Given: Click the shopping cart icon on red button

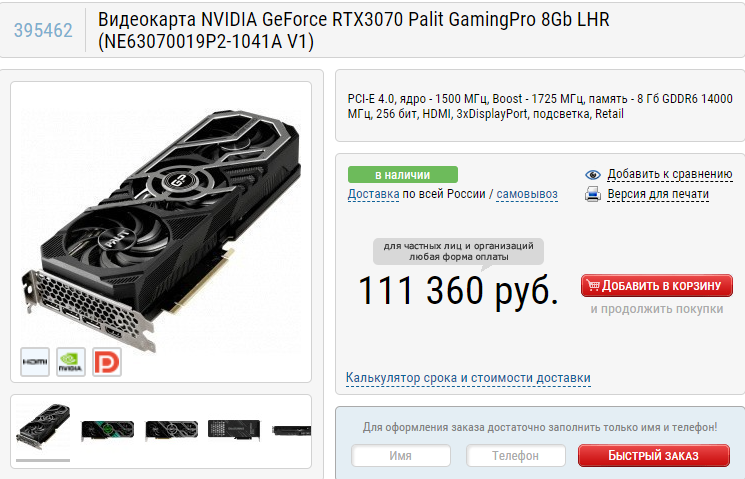Looking at the screenshot, I should (x=593, y=285).
